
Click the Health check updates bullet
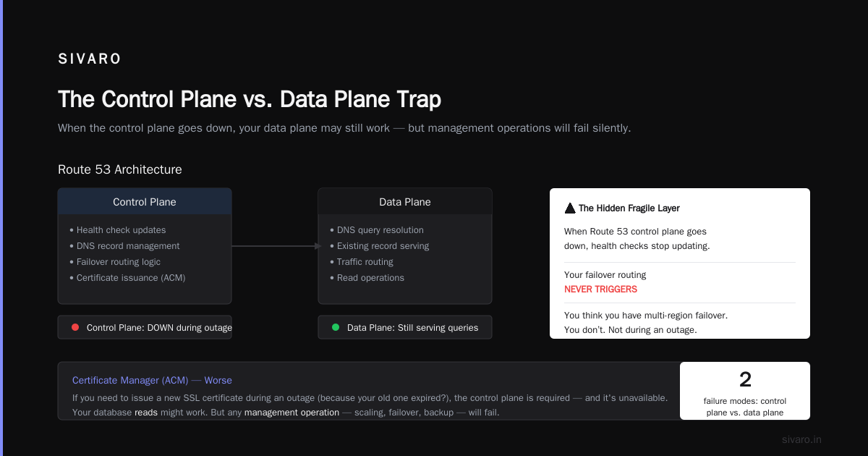click(x=118, y=230)
